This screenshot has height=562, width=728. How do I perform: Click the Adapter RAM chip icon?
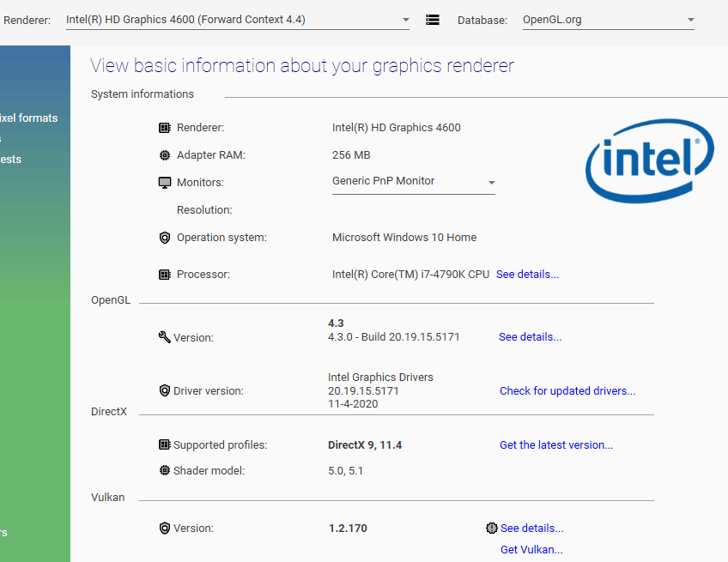(165, 155)
